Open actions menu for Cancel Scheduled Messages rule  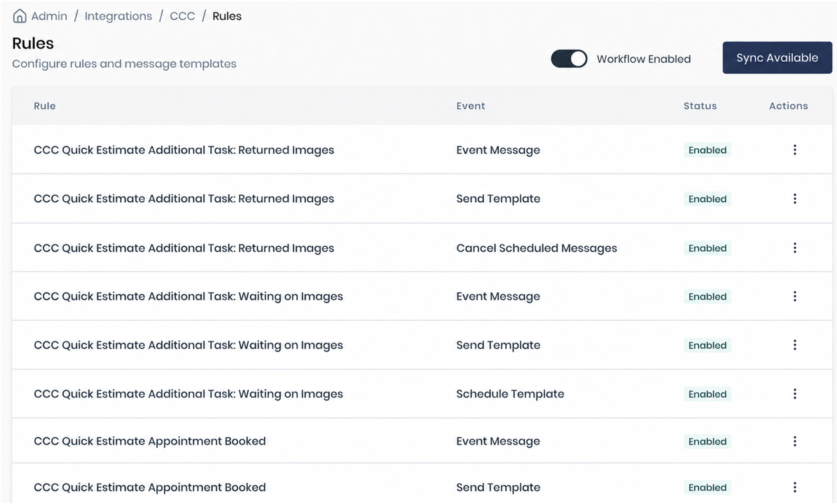pyautogui.click(x=794, y=248)
